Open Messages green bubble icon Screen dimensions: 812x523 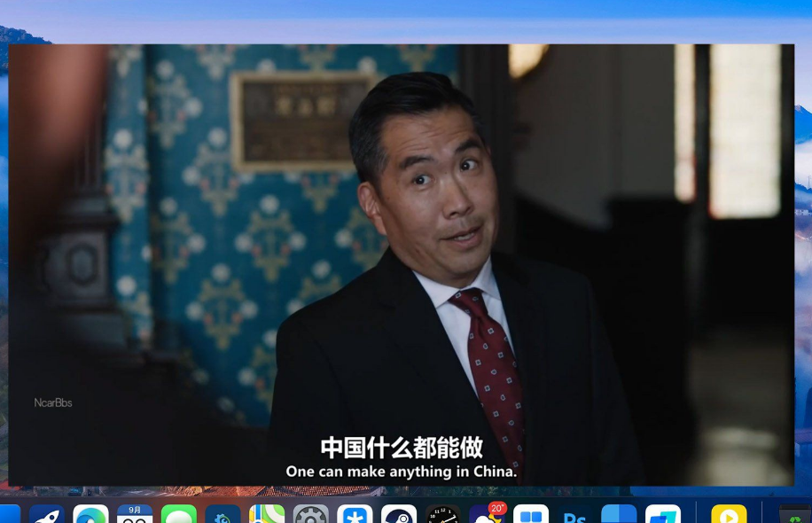tap(179, 515)
